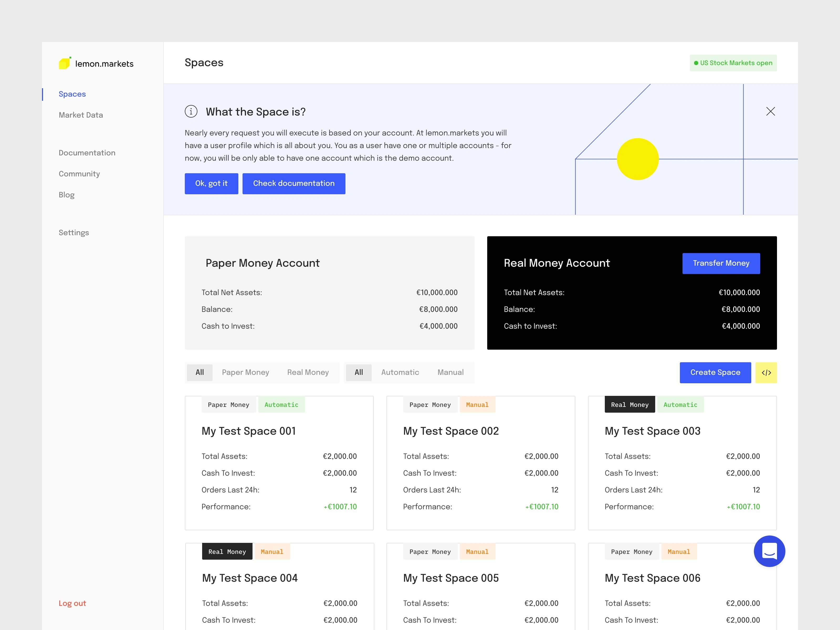Click Manual tag on My Test Space 006
The image size is (840, 630).
[679, 552]
